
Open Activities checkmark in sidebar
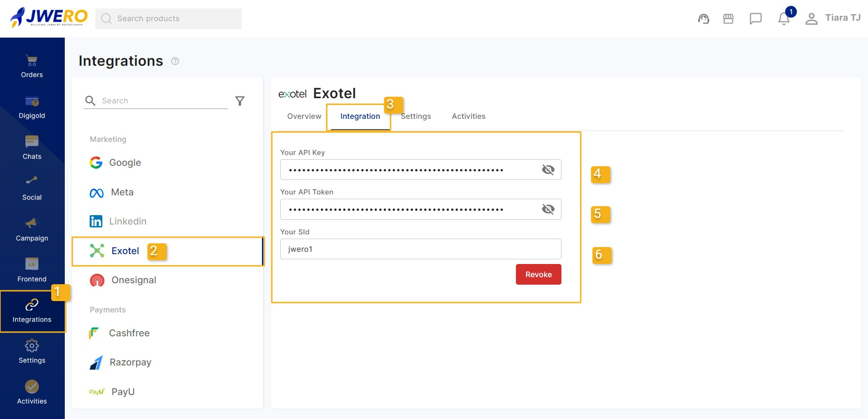[x=32, y=393]
